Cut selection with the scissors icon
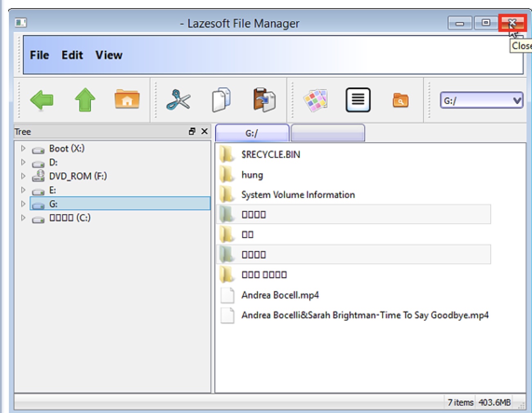Viewport: 532px width, 413px height. (178, 100)
